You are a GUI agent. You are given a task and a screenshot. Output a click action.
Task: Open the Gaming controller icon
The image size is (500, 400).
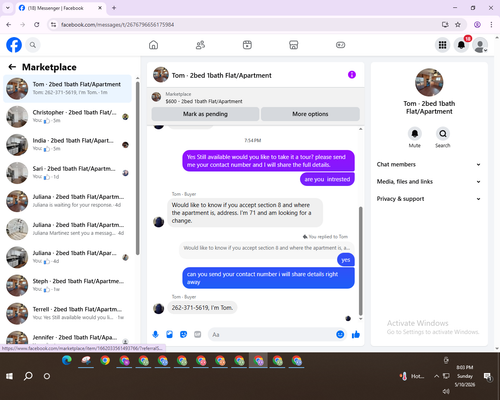click(340, 45)
